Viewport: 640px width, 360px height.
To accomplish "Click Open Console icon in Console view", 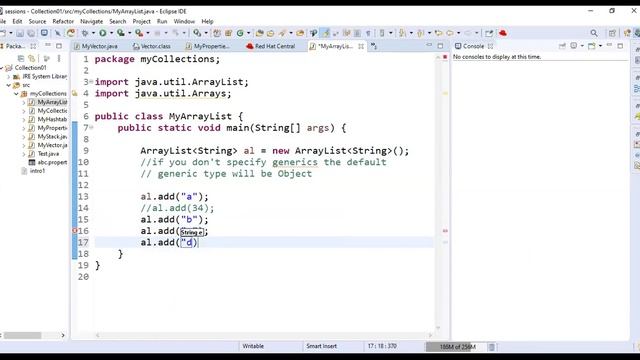I will point(592,46).
